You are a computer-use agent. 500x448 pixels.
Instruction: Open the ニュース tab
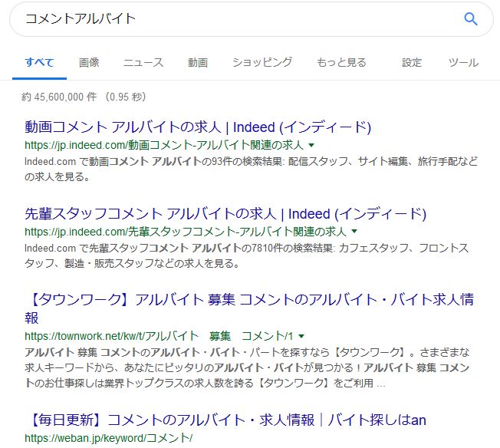click(x=143, y=62)
